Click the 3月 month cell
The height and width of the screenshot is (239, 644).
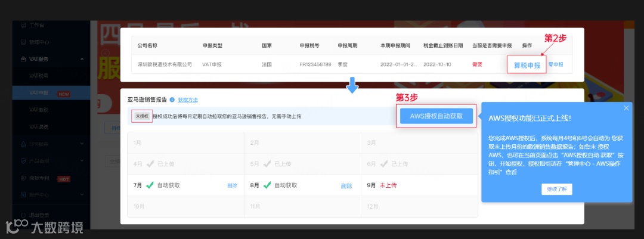(419, 143)
